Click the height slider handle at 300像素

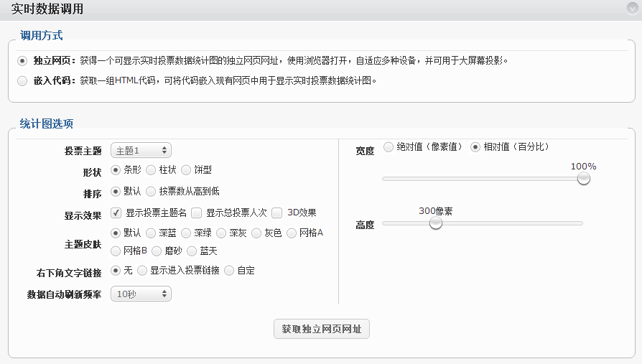[435, 223]
